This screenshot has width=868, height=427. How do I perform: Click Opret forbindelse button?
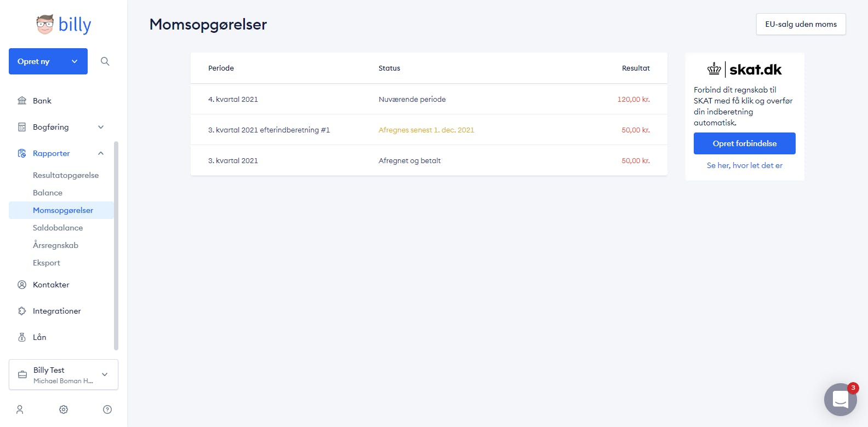[x=745, y=143]
